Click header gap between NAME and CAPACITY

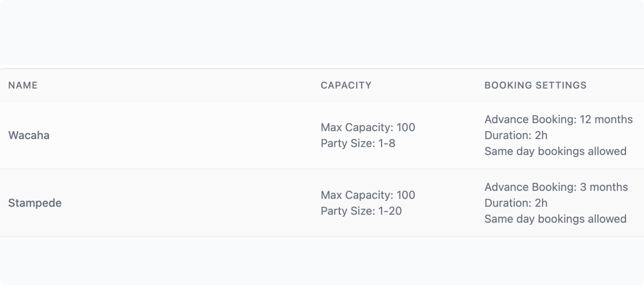(x=175, y=85)
